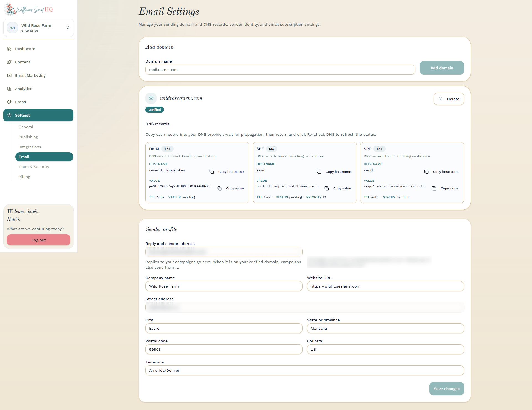Click the Wallflower Social HQ logo
The image size is (532, 410).
pos(29,9)
